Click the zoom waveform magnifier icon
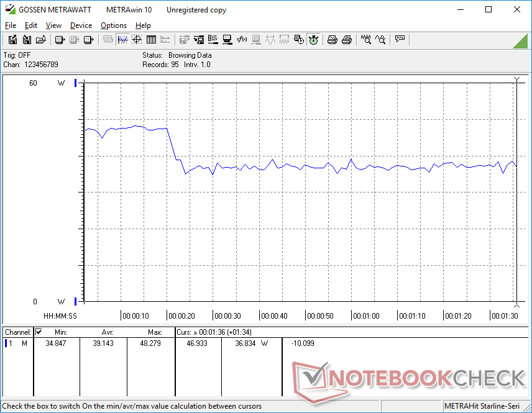This screenshot has width=532, height=413. coord(366,40)
